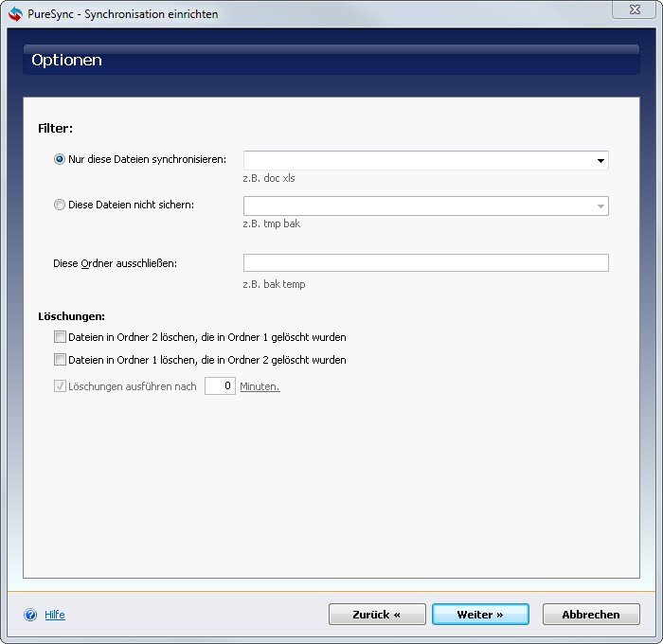Viewport: 663px width, 644px height.
Task: Click the minutes number field showing 0
Action: (220, 386)
